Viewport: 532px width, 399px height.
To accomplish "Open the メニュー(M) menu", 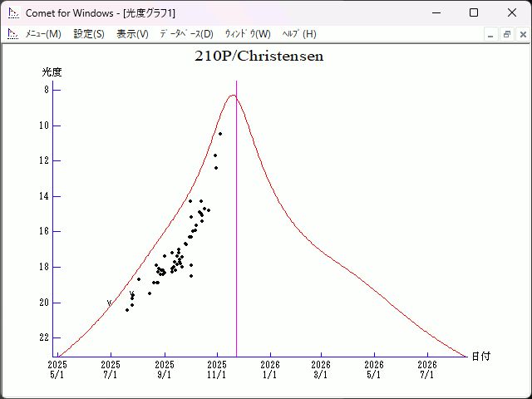I will coord(43,34).
